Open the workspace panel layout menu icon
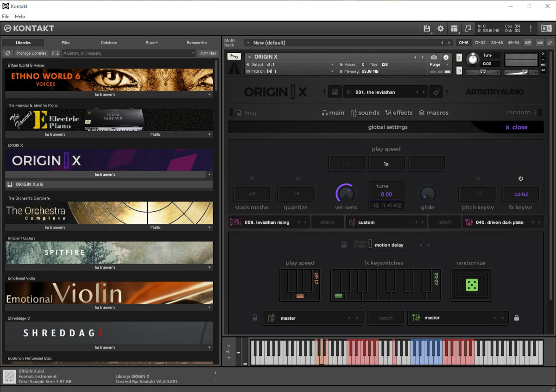Screen dimensions: 556x392 (x=455, y=28)
